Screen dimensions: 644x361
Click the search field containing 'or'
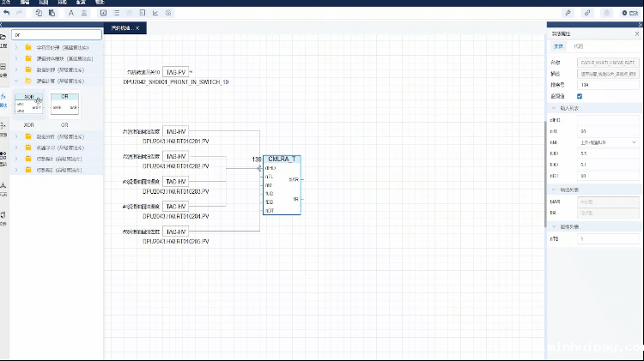[x=56, y=34]
